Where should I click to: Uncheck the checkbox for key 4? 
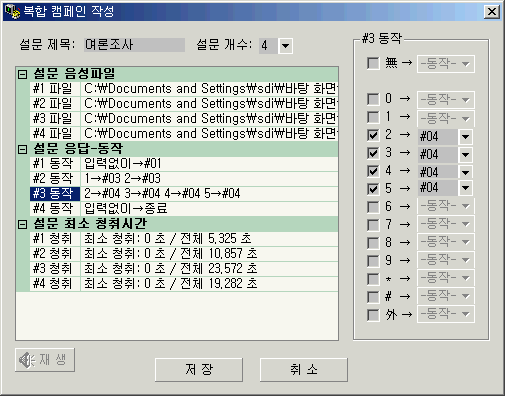coord(373,171)
